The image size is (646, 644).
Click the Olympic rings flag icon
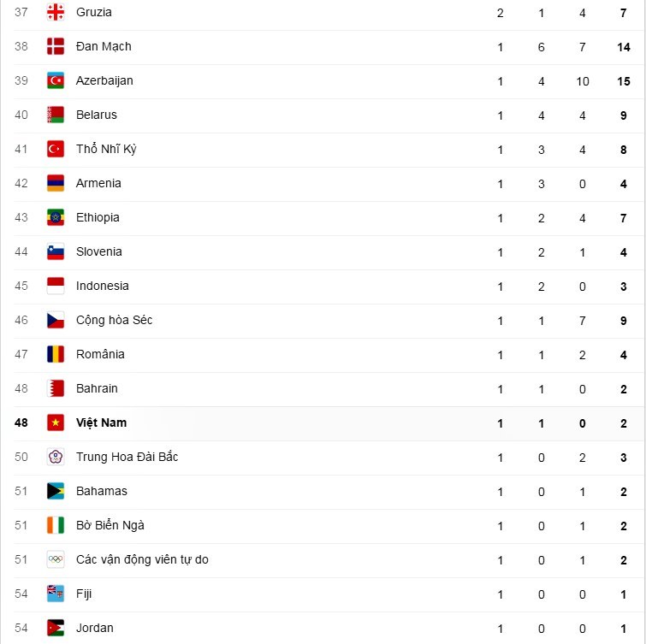click(x=56, y=559)
